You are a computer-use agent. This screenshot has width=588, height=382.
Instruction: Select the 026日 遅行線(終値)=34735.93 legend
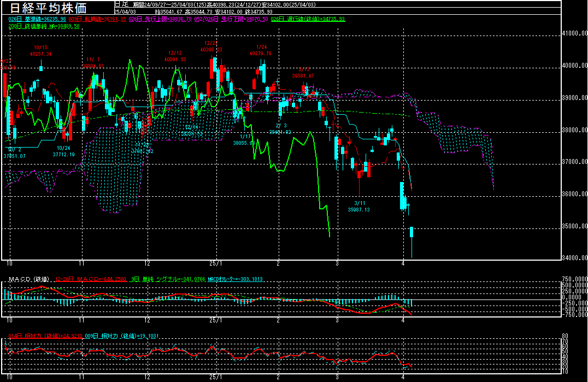pos(308,19)
